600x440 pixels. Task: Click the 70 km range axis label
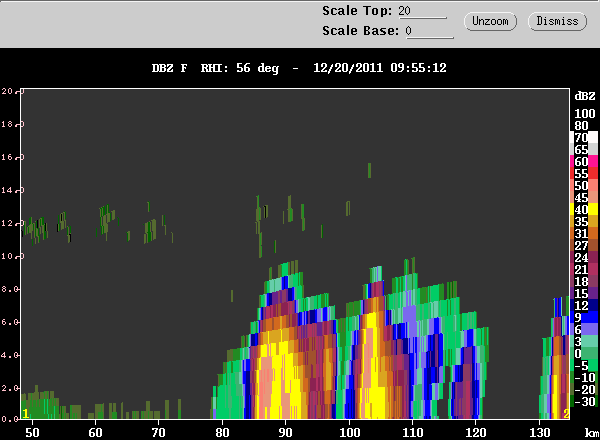[158, 433]
